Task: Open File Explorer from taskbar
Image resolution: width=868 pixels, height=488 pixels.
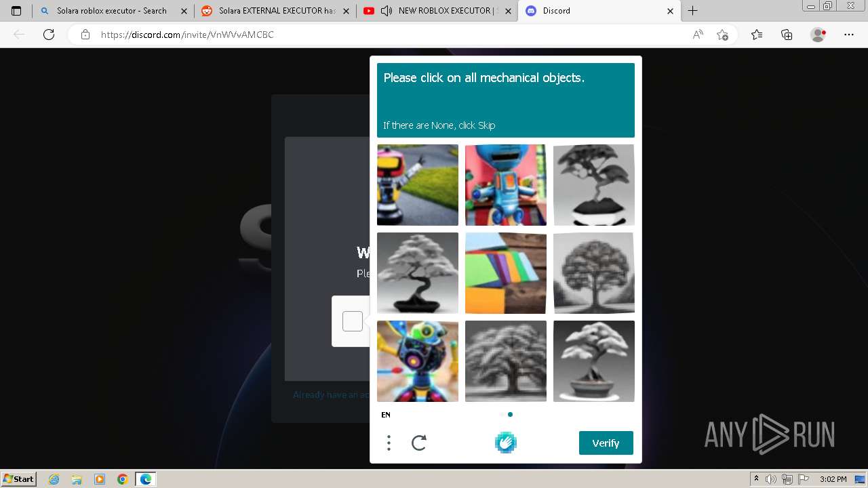Action: click(77, 479)
